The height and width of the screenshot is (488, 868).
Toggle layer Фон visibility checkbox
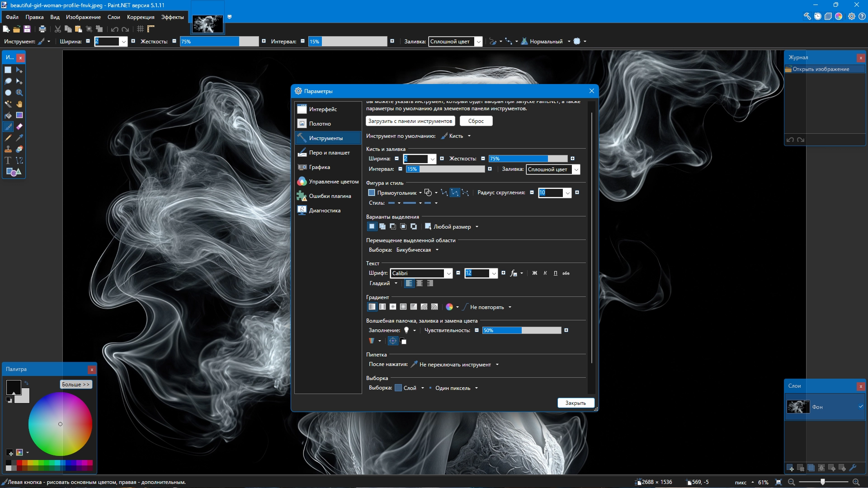pyautogui.click(x=861, y=407)
